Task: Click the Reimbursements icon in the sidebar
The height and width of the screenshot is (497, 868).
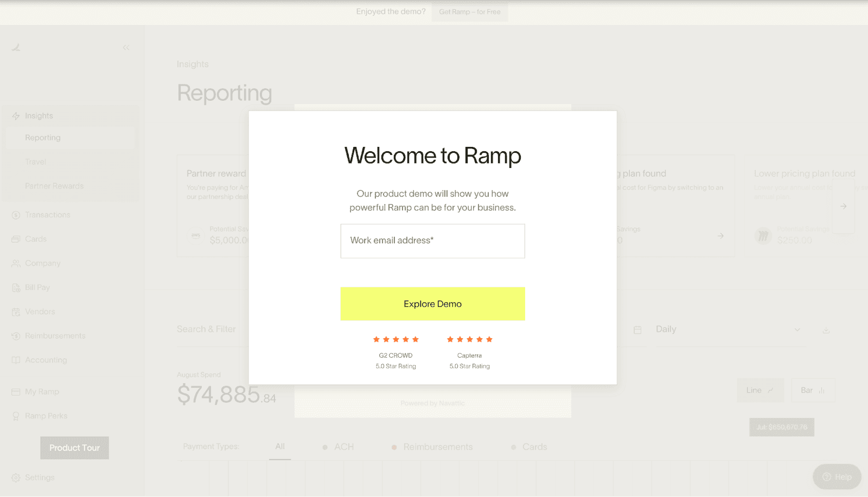Action: click(16, 336)
